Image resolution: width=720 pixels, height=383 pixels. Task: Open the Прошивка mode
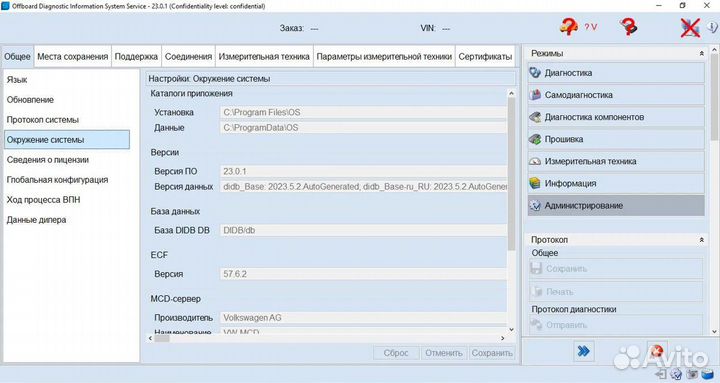click(616, 139)
